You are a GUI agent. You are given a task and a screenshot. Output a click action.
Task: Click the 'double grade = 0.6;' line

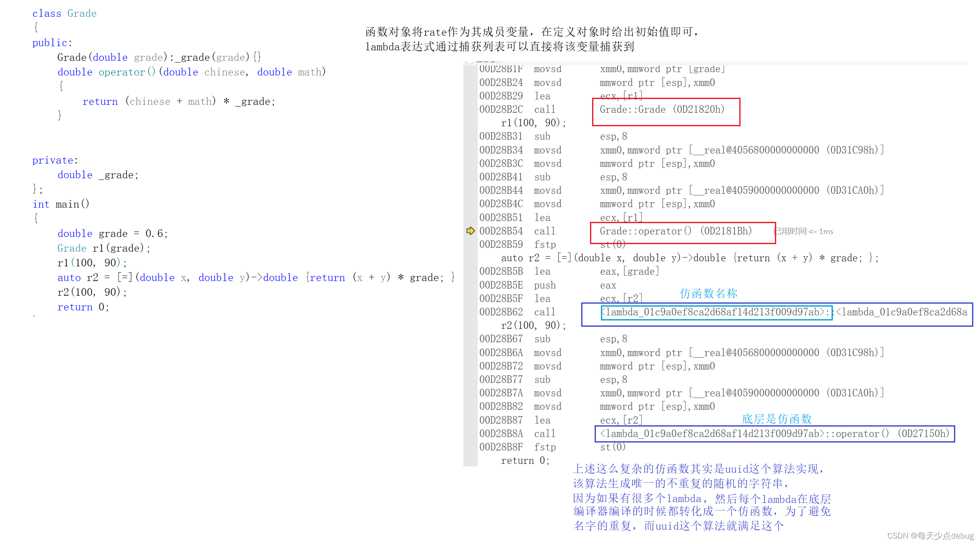click(x=113, y=234)
